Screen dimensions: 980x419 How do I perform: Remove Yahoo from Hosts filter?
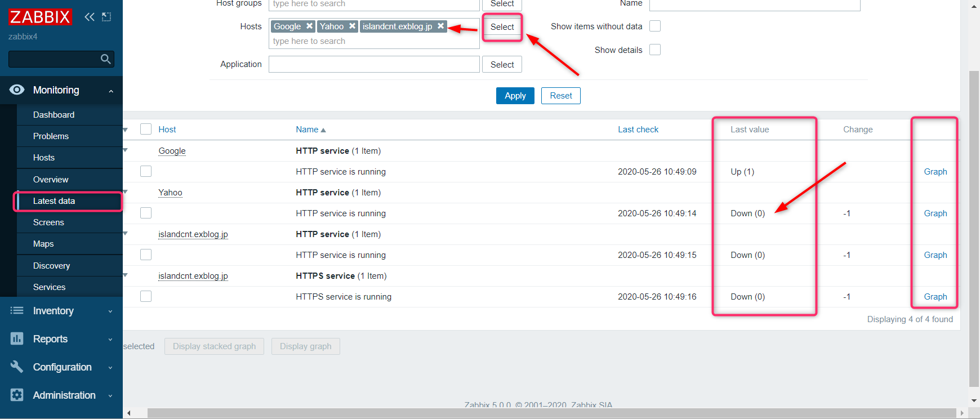tap(352, 26)
